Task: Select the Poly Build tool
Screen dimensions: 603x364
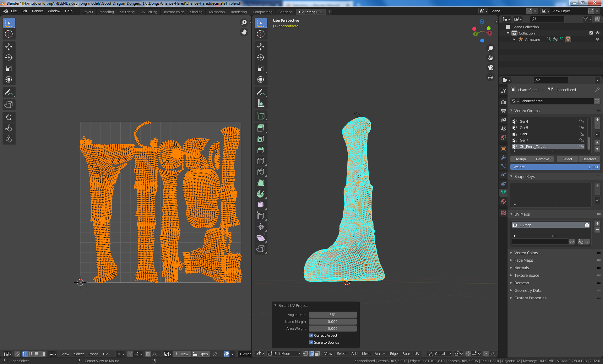Action: [261, 183]
